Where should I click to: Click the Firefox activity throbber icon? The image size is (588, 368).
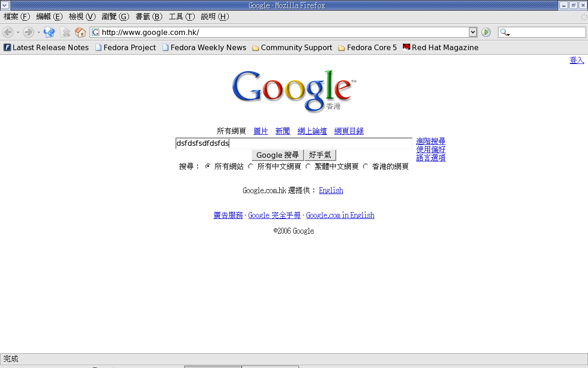coord(584,17)
